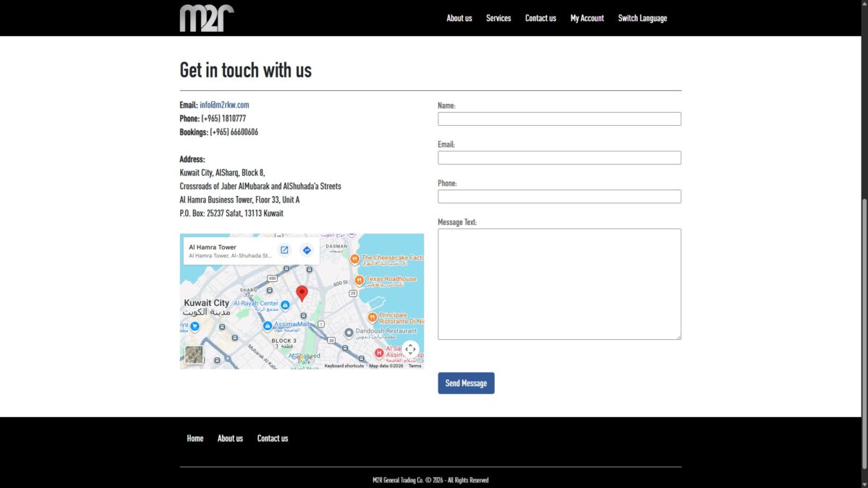Click the red Al Hamra Tower map pin
Viewport: 868px width, 488px height.
(302, 293)
